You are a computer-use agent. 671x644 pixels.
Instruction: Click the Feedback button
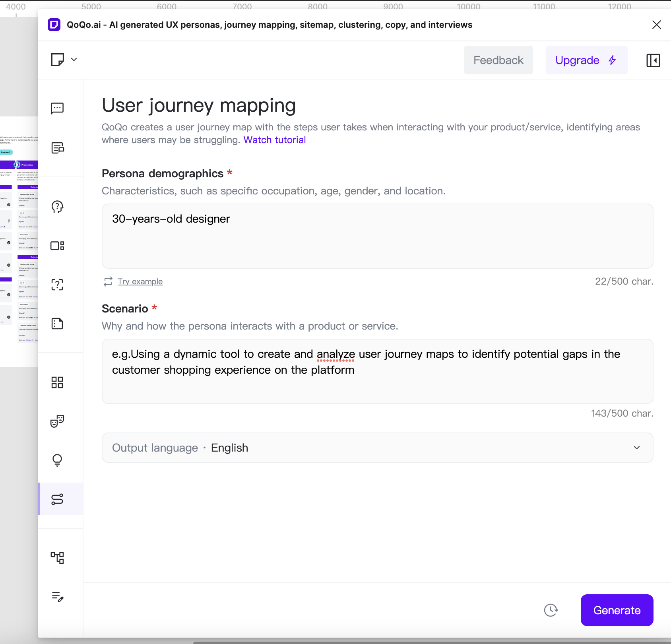coord(498,60)
